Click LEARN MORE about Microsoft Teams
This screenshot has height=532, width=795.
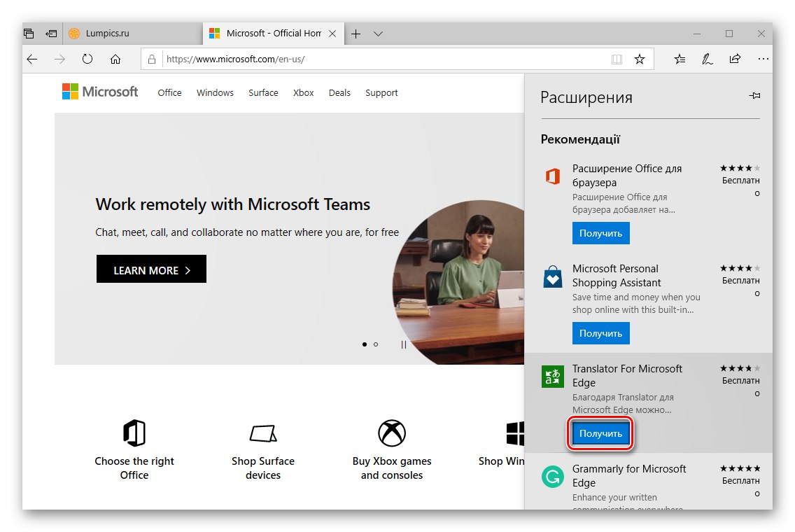coord(151,269)
